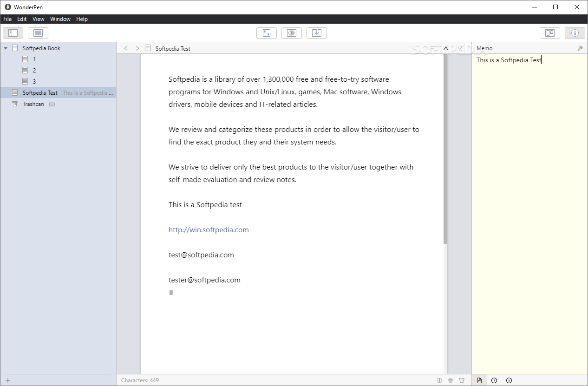Viewport: 588px width, 386px height.
Task: Click inside the yellow Memo text area
Action: (x=529, y=214)
